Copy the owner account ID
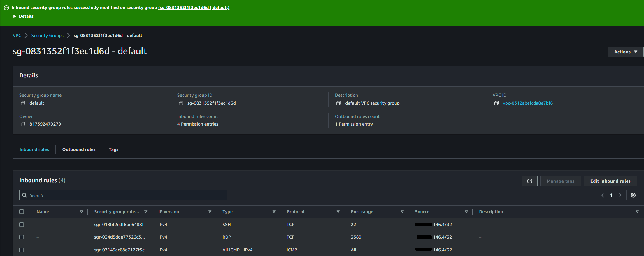This screenshot has width=644, height=256. click(x=23, y=124)
